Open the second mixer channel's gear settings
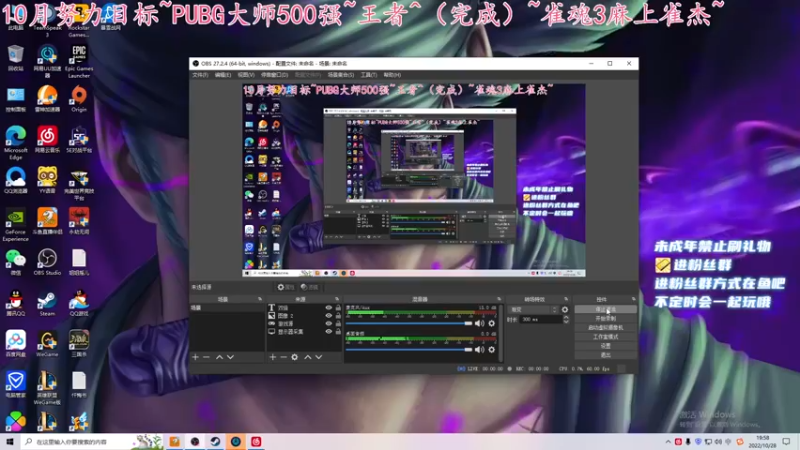 click(x=491, y=349)
